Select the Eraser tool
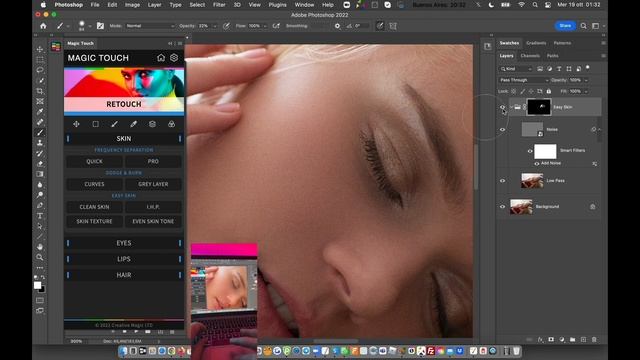 (x=40, y=163)
